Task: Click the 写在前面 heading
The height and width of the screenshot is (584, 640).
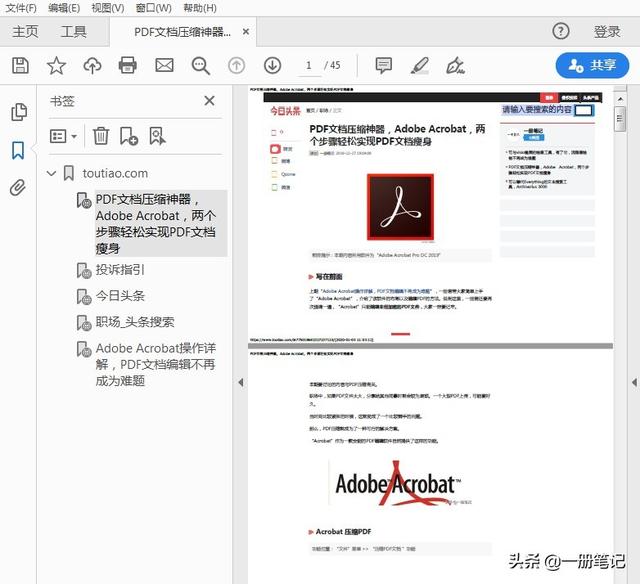Action: (329, 277)
